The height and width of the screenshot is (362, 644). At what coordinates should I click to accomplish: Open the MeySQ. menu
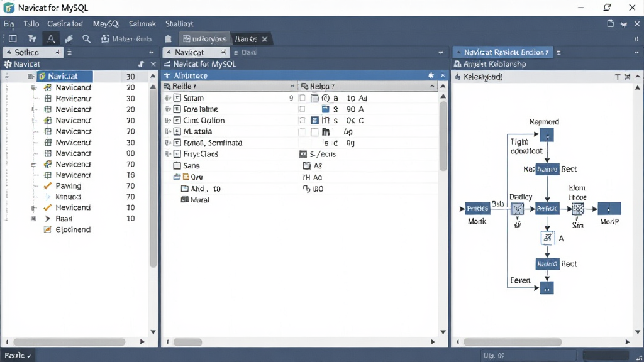[106, 24]
